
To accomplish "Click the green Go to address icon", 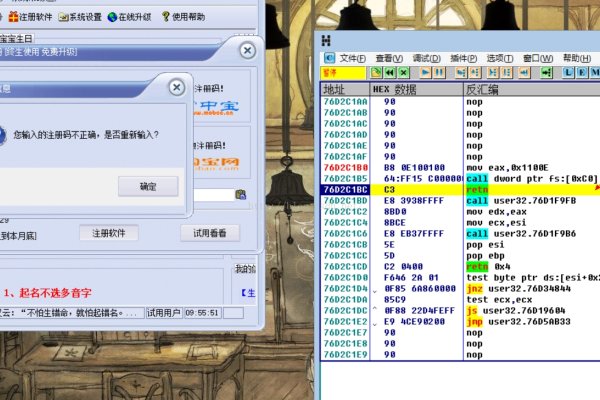I will pyautogui.click(x=546, y=72).
